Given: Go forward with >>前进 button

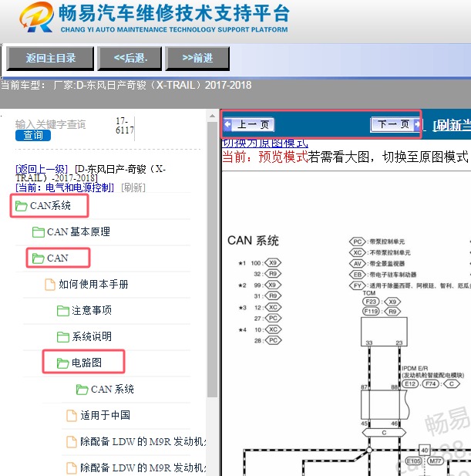Looking at the screenshot, I should click(x=197, y=59).
